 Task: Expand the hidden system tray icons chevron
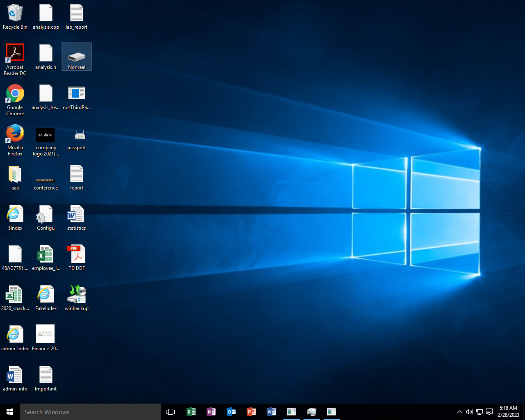coord(460,412)
